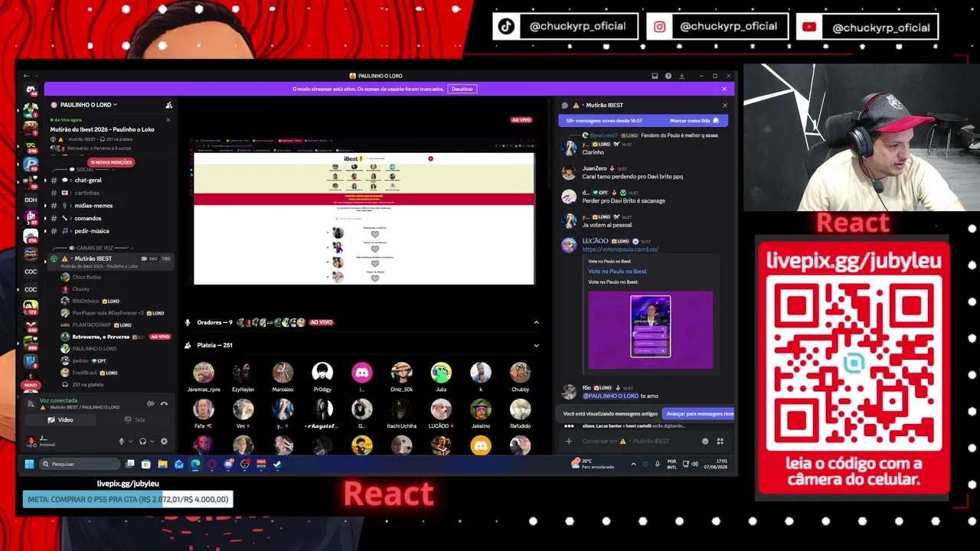Open microphone input options arrow
Screen dimensions: 980x551
pyautogui.click(x=130, y=442)
